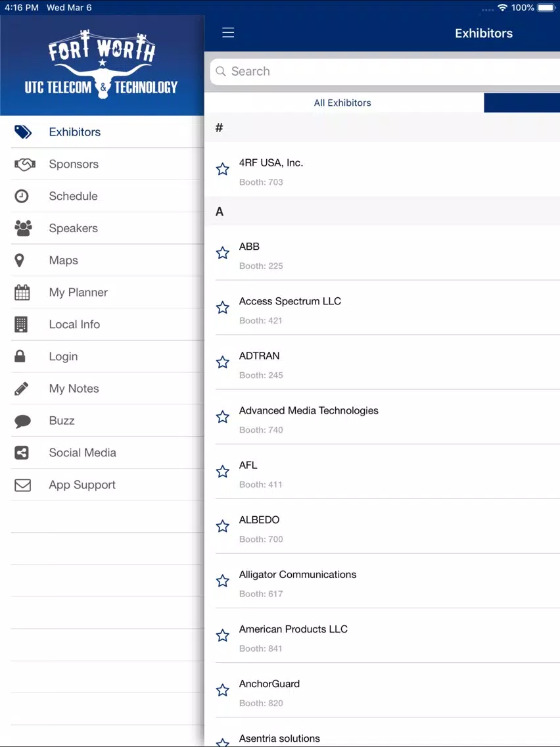Select American Products LLC entry
The width and height of the screenshot is (560, 747).
383,635
